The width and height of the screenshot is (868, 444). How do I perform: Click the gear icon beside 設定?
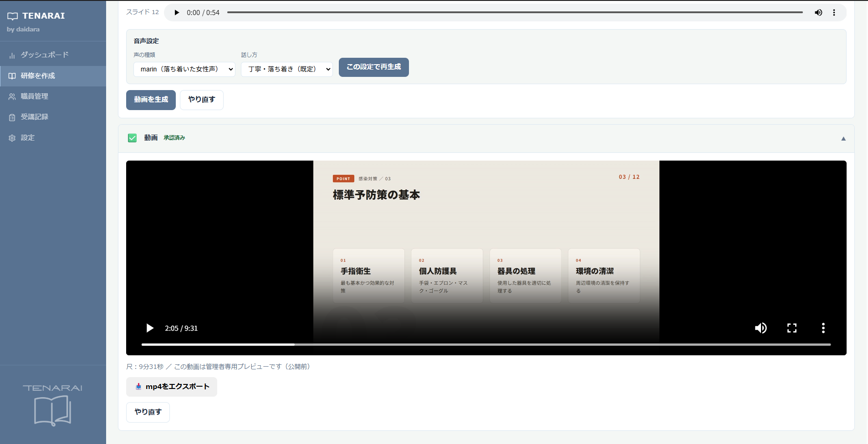(12, 138)
